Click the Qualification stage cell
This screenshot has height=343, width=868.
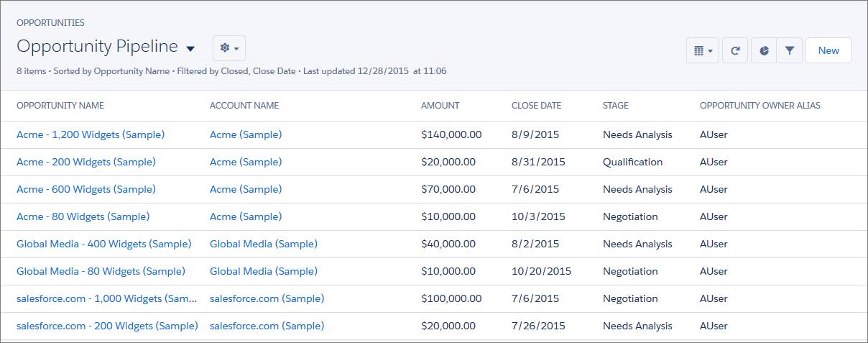pos(633,162)
